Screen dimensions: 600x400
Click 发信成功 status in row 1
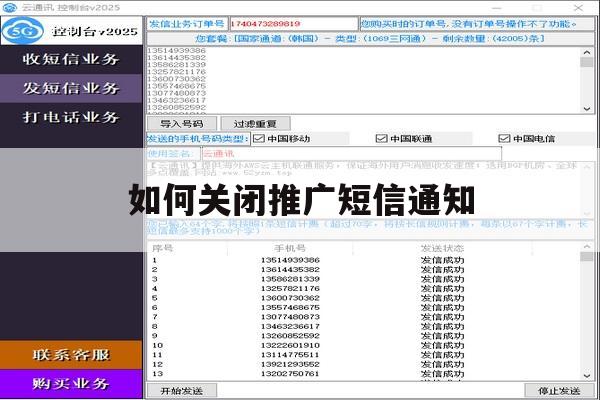click(442, 260)
